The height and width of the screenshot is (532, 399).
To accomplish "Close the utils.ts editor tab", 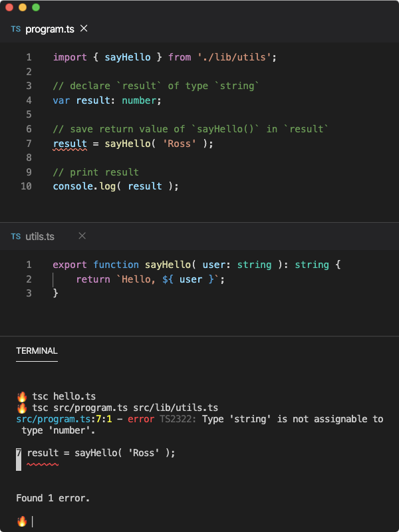I will coord(82,236).
